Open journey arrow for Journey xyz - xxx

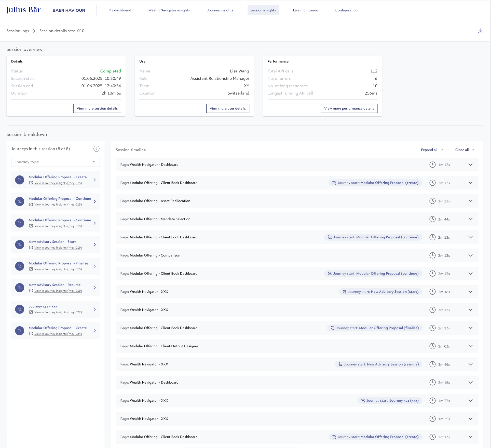95,309
